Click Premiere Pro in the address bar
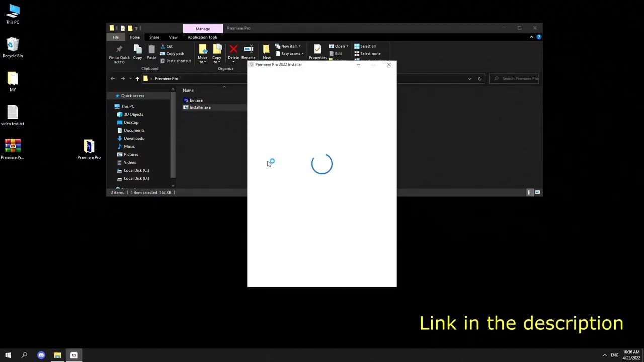This screenshot has height=362, width=644. pos(167,79)
